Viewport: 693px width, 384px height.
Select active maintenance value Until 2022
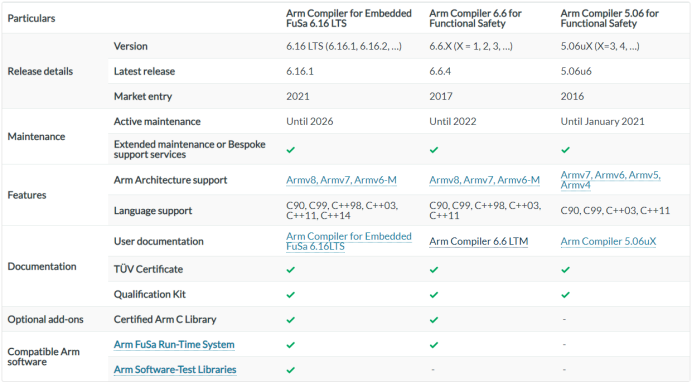[x=453, y=122]
